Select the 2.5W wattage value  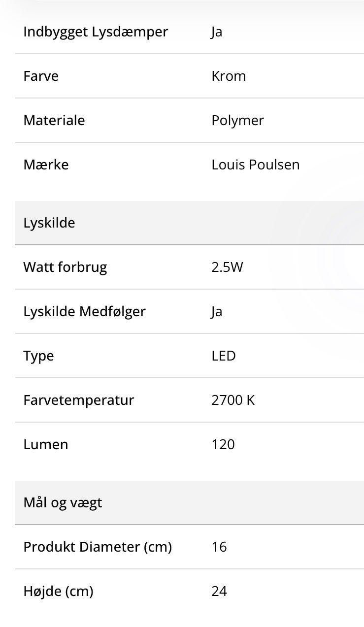tap(227, 267)
